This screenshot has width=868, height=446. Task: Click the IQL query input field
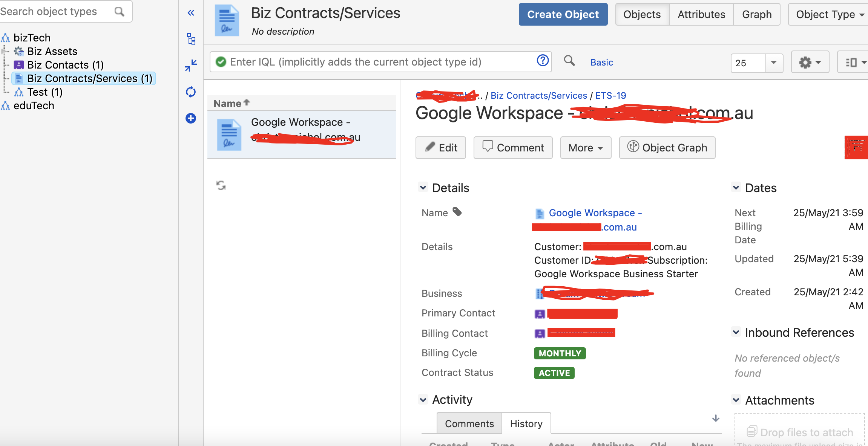point(381,62)
